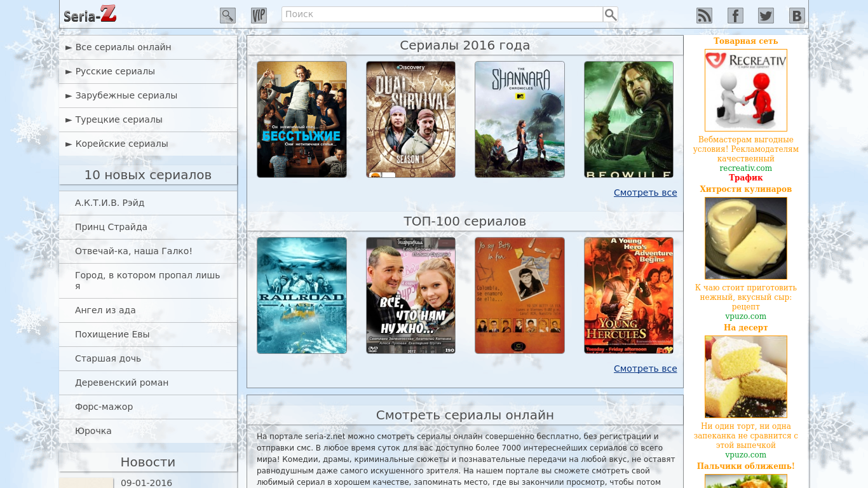Open Зарубежные сериалы menu item
The height and width of the screenshot is (488, 868).
coord(148,95)
